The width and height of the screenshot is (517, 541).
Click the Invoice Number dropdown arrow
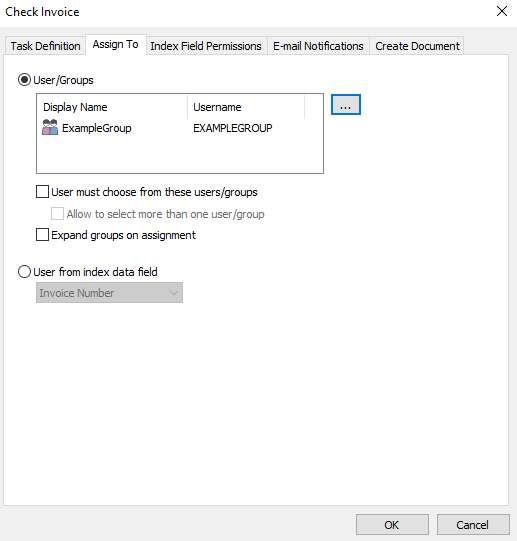174,293
